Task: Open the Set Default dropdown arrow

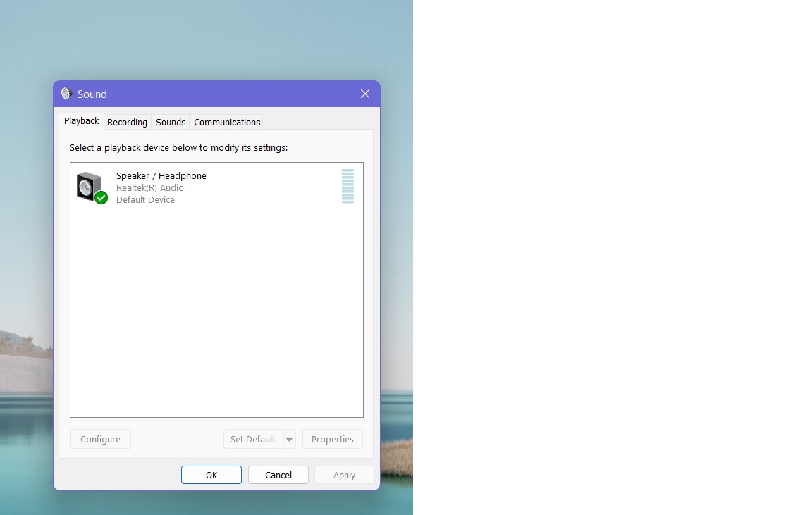Action: click(x=289, y=438)
